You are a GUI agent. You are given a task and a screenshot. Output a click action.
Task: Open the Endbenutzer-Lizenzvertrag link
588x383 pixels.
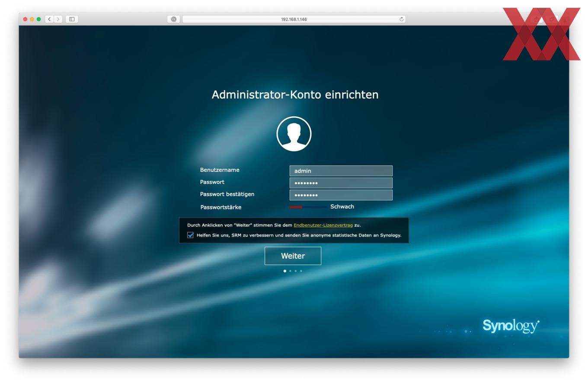(323, 225)
